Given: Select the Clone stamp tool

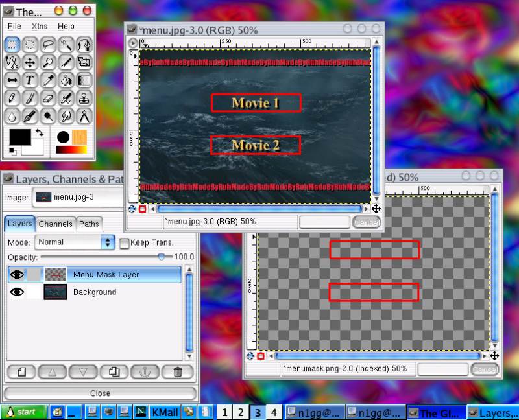Looking at the screenshot, I should pos(84,99).
